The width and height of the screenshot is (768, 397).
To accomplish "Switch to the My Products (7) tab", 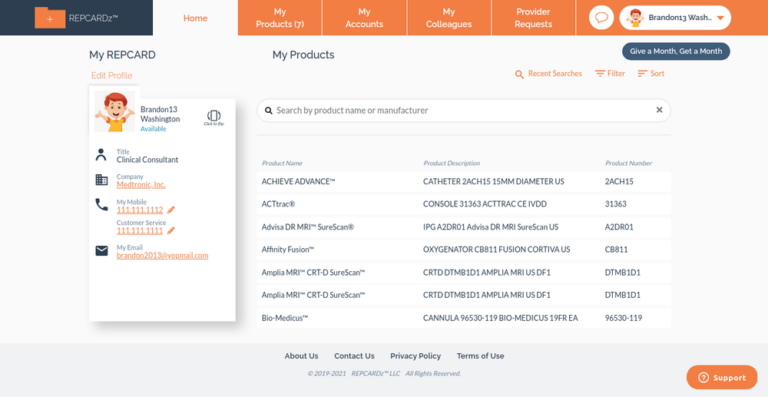I will tap(280, 18).
